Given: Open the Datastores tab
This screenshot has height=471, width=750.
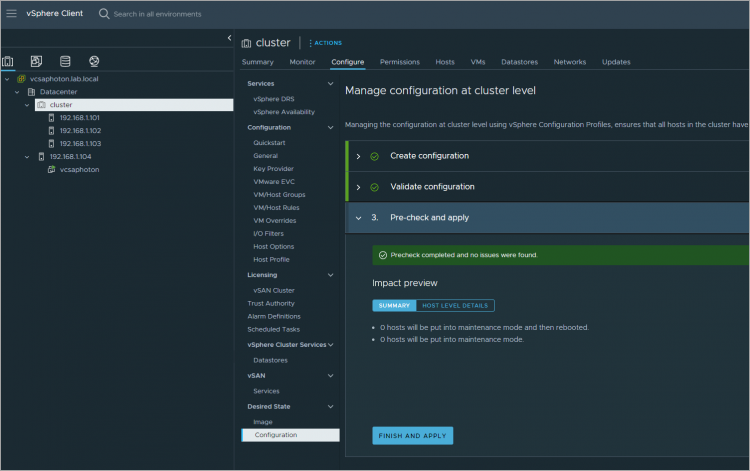Looking at the screenshot, I should (519, 62).
